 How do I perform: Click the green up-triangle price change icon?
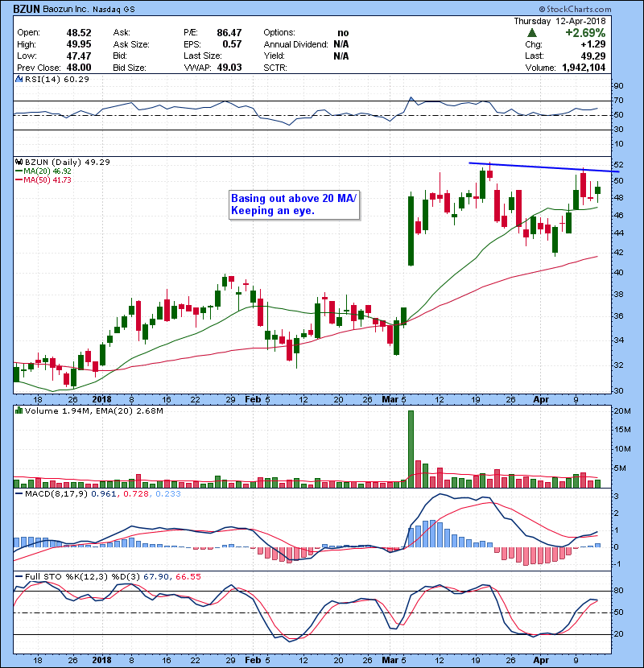(x=531, y=33)
